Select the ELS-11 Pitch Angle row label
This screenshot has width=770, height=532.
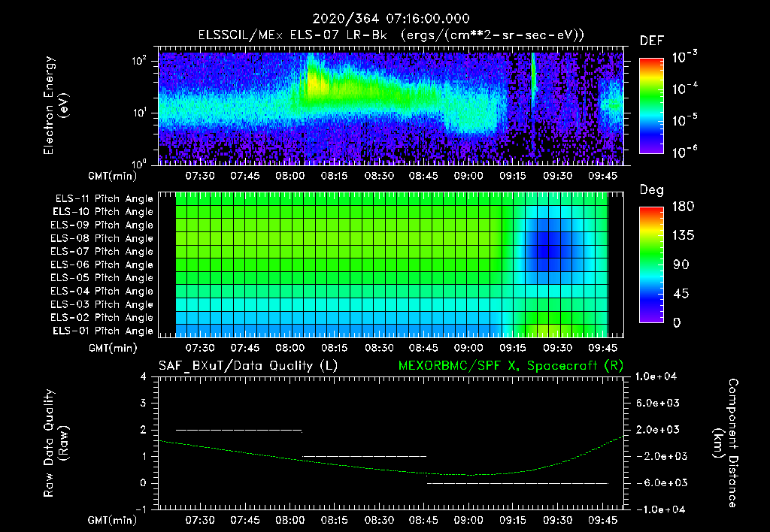(x=104, y=199)
